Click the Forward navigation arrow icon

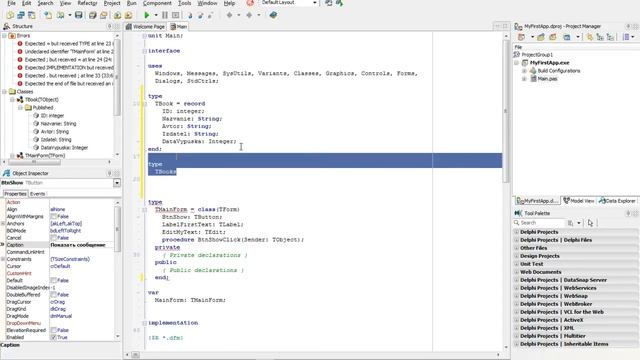249,15
